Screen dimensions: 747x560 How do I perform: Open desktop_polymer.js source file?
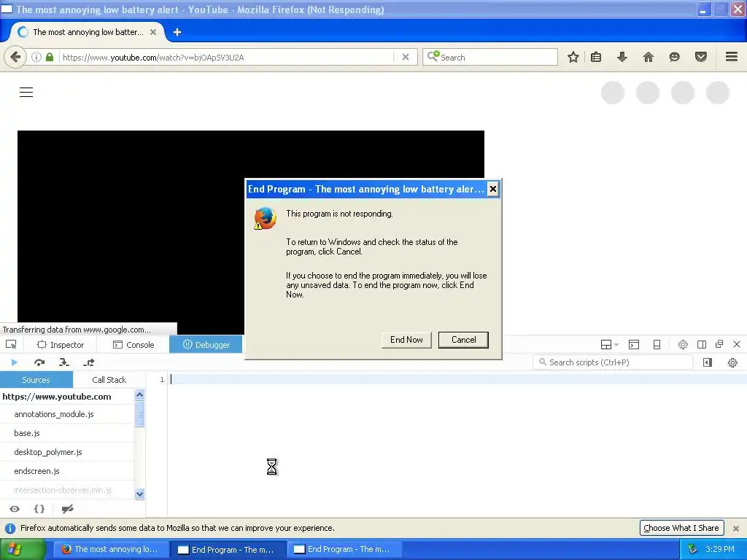66,452
